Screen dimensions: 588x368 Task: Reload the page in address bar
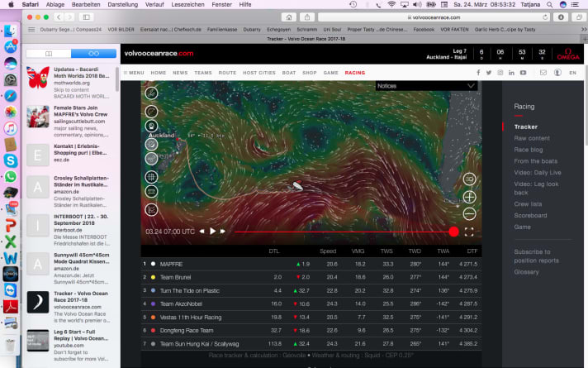[545, 17]
